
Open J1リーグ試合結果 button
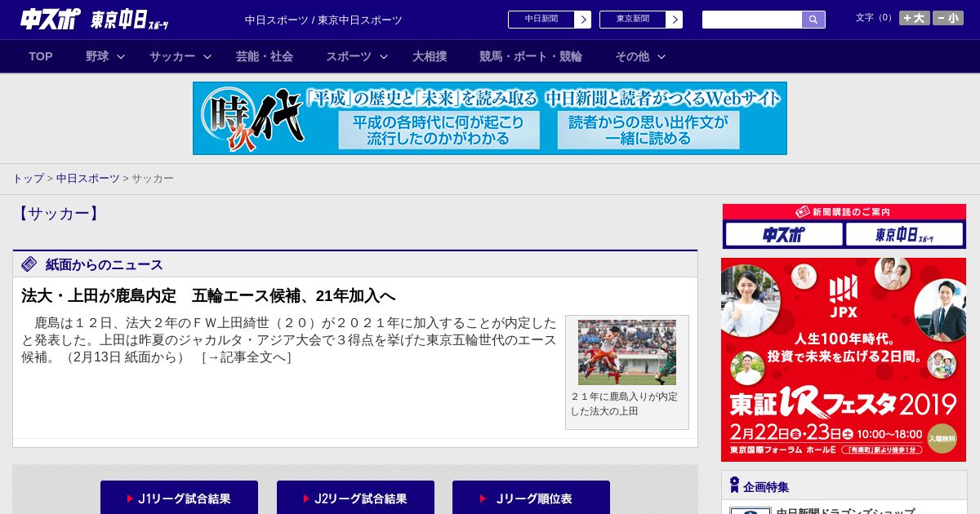[179, 498]
